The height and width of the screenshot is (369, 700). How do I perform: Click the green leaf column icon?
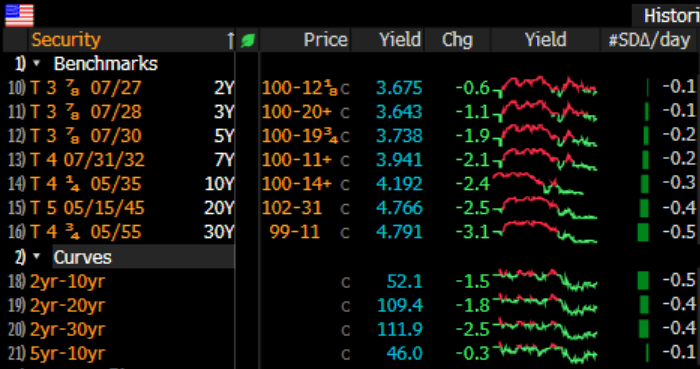click(247, 41)
